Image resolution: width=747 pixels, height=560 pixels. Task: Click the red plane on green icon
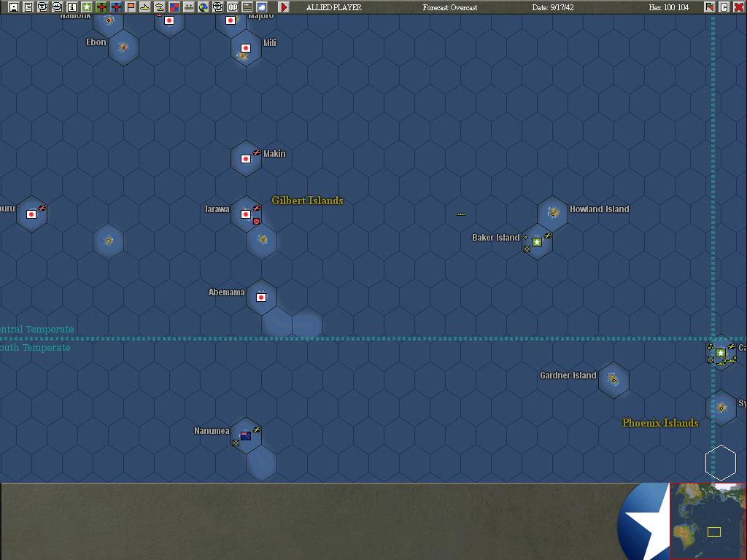pos(101,7)
